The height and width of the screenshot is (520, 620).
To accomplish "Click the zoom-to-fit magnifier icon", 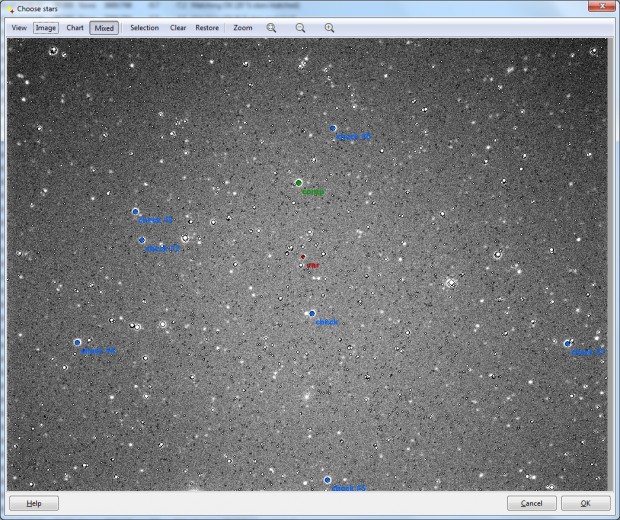I will (x=271, y=28).
